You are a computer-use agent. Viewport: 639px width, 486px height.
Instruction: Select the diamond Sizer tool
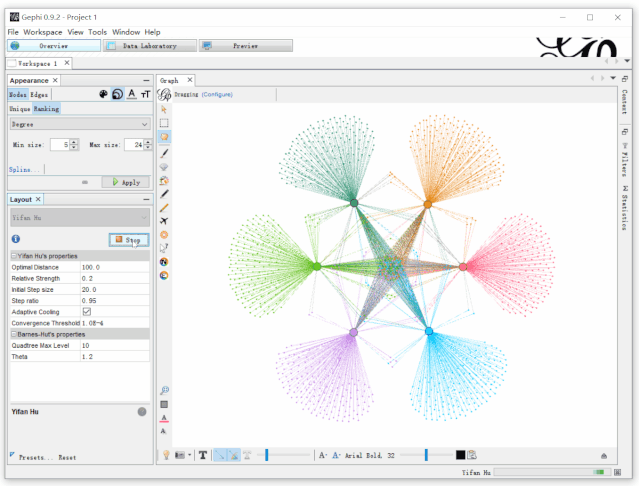pos(164,167)
